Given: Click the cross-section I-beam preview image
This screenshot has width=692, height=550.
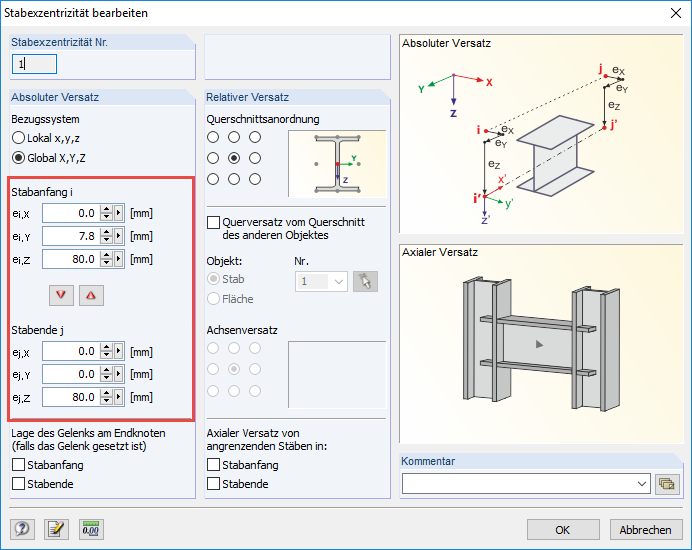Looking at the screenshot, I should 337,164.
